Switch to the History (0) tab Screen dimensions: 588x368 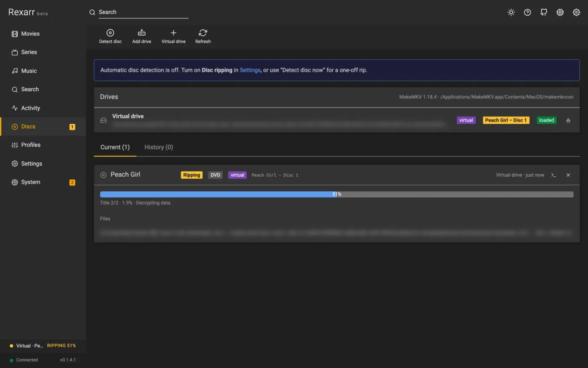pyautogui.click(x=159, y=147)
